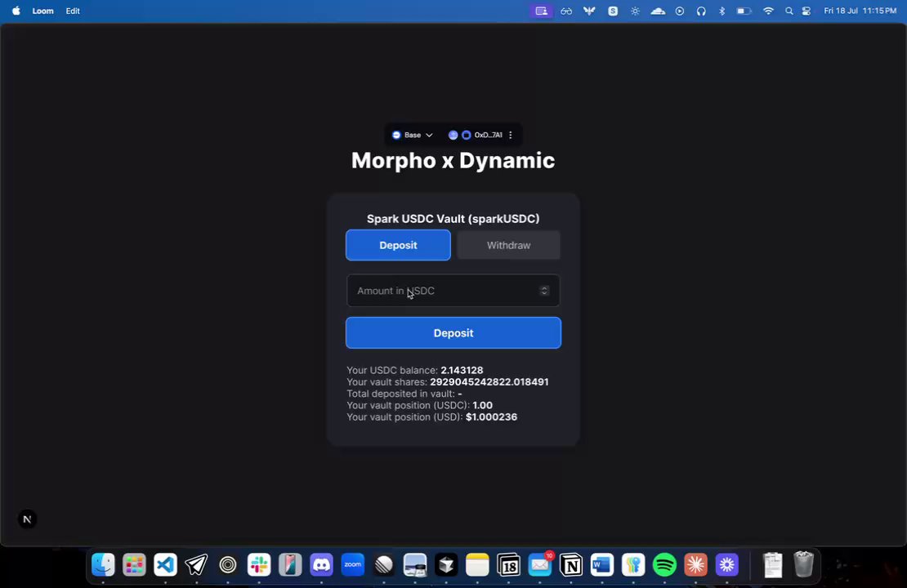Open the Trash from the dock
The width and height of the screenshot is (907, 588).
[x=803, y=565]
